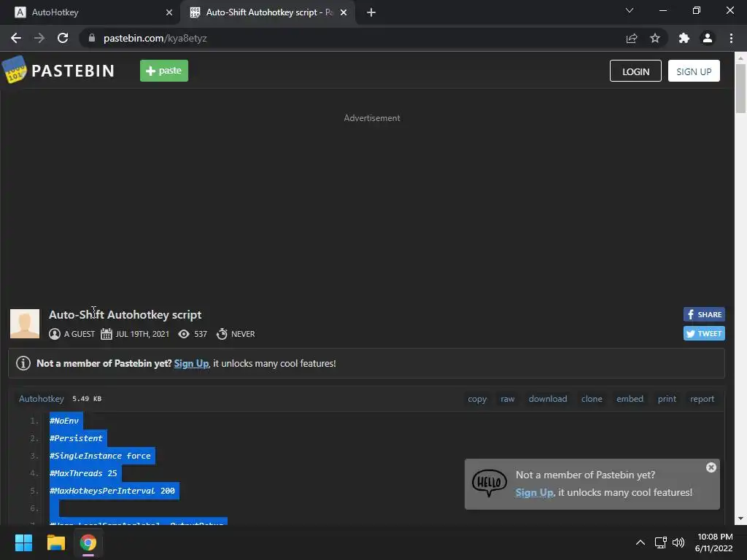Dismiss the Hello popup

[x=711, y=467]
